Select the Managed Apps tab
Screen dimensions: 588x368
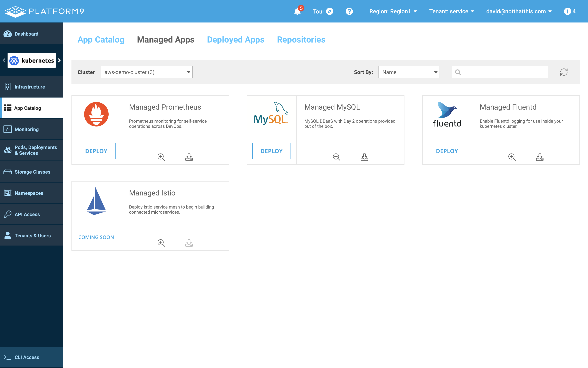click(x=166, y=40)
